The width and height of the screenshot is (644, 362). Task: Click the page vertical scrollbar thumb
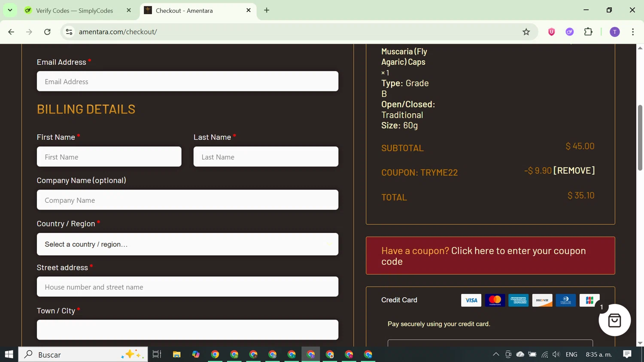pyautogui.click(x=640, y=137)
